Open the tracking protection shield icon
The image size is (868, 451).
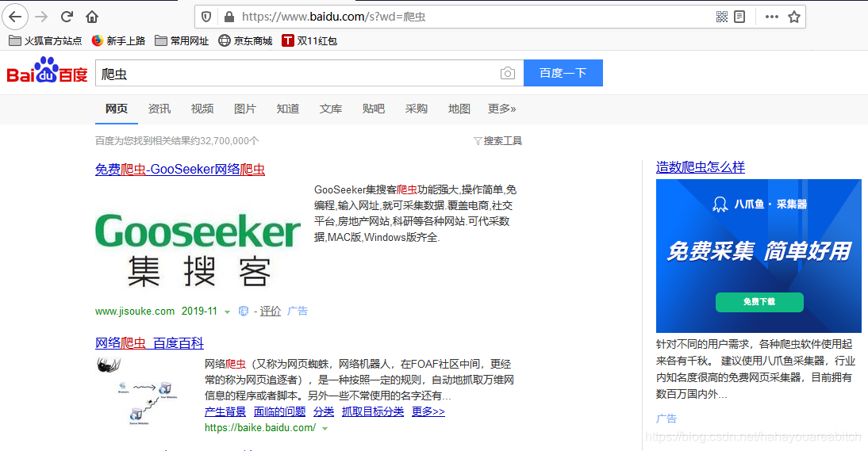pos(206,17)
